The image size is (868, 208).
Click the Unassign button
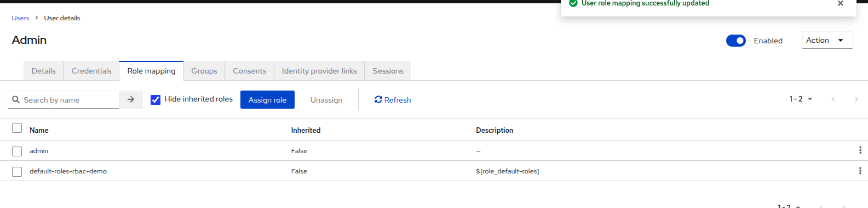pos(326,99)
